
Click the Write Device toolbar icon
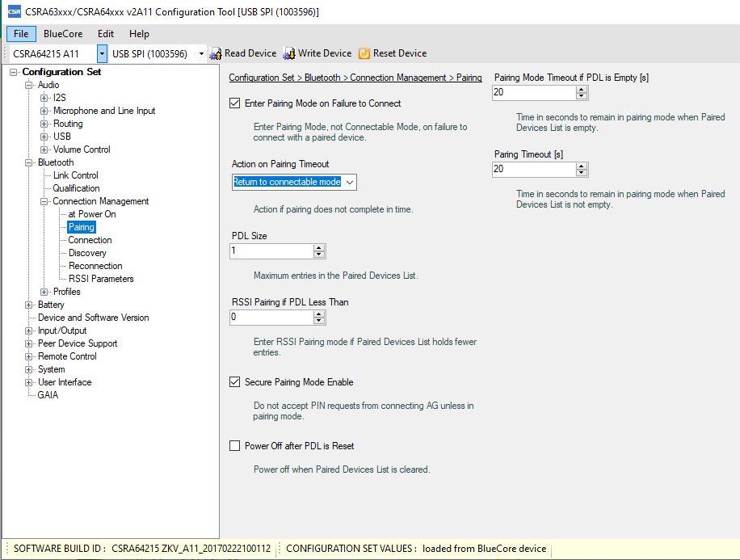point(289,53)
